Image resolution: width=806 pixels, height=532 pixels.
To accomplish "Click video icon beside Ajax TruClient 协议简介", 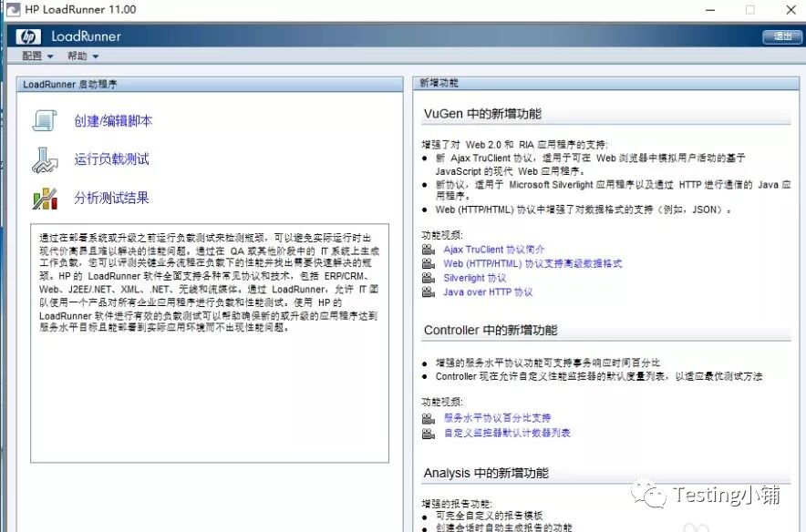I will (x=429, y=250).
